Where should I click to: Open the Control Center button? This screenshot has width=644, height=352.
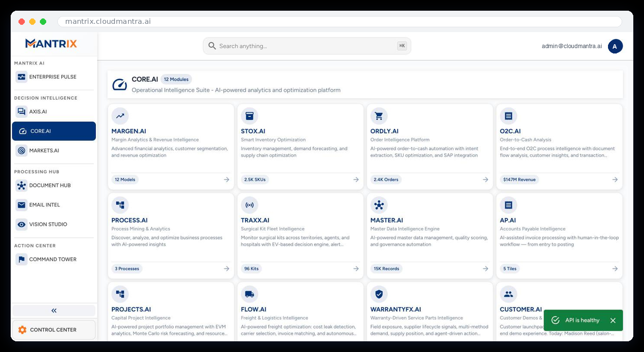(x=54, y=330)
